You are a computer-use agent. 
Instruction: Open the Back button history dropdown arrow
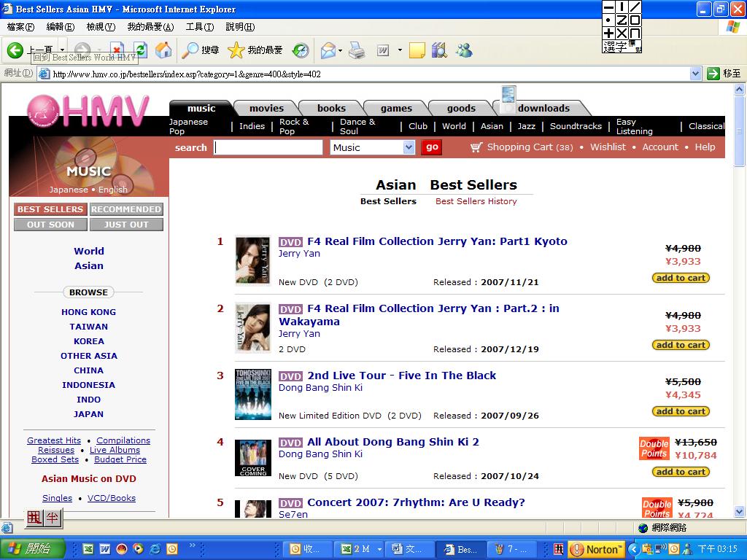coord(63,50)
